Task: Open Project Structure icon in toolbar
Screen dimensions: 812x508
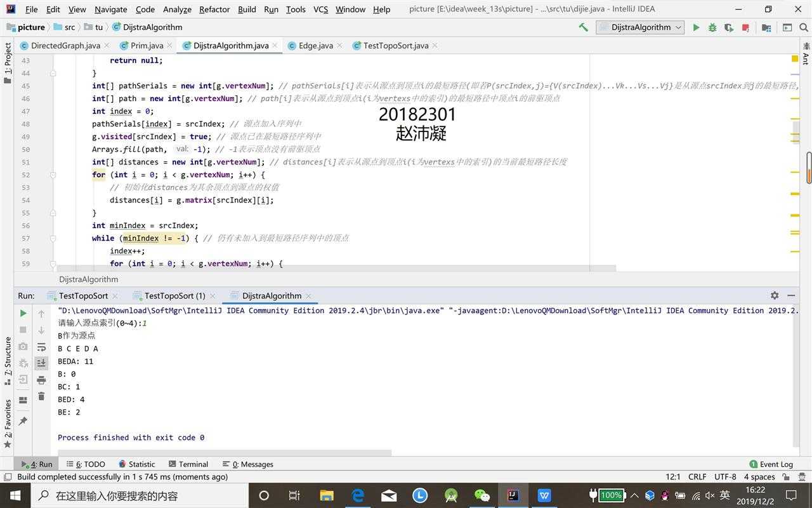Action: click(x=766, y=27)
